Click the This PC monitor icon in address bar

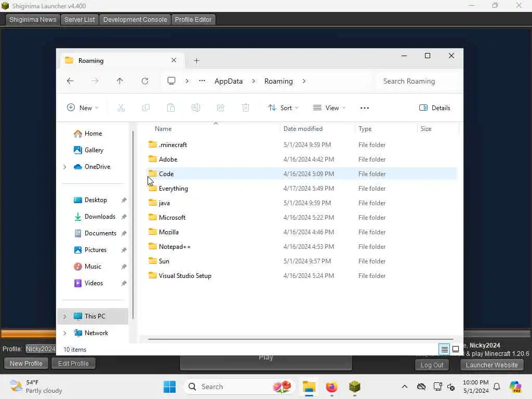coord(171,81)
